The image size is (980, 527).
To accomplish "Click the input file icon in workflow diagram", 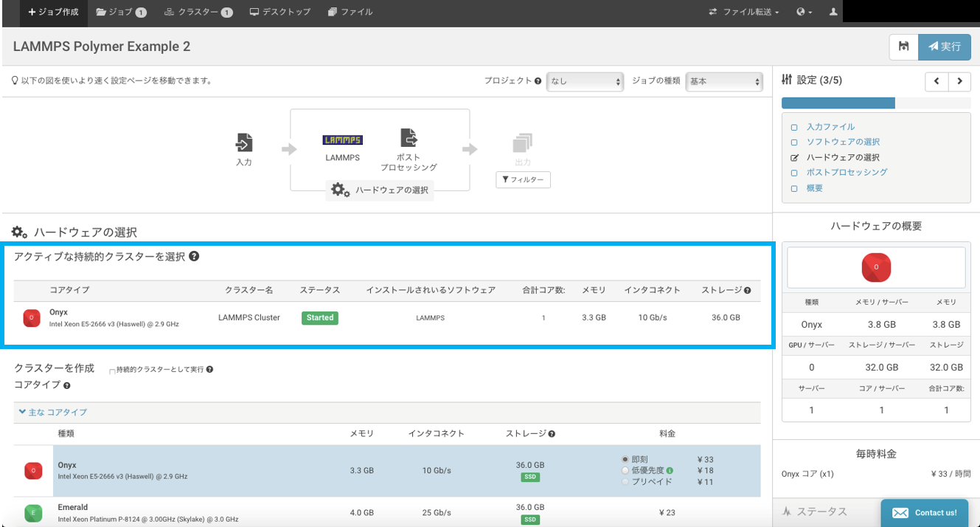I will coord(244,142).
